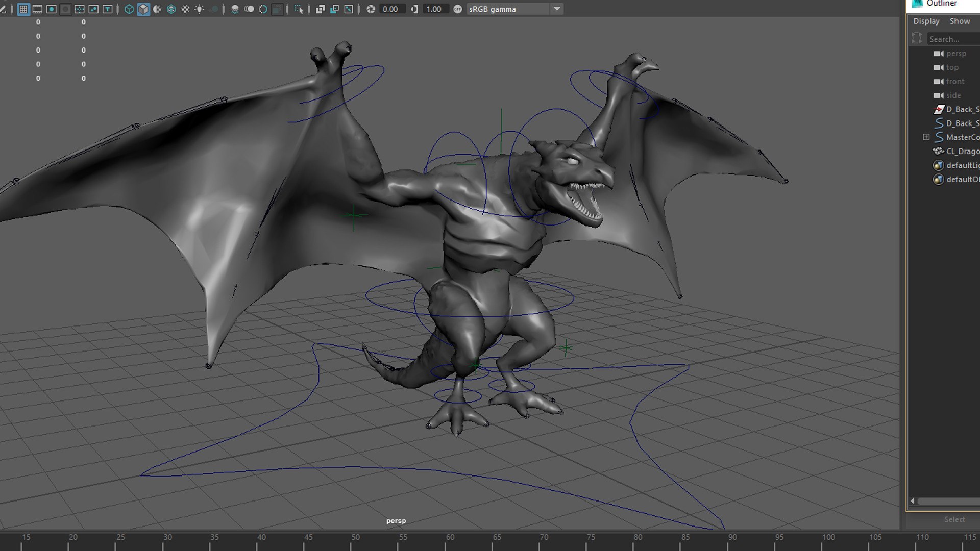The height and width of the screenshot is (551, 980).
Task: Toggle X-ray active components icon
Action: (334, 9)
